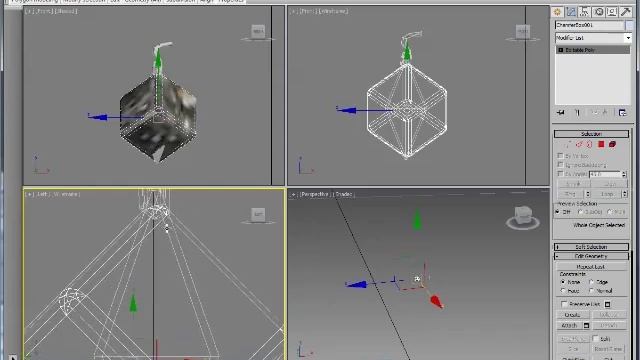640x360 pixels.
Task: Click the Detach button
Action: 609,325
